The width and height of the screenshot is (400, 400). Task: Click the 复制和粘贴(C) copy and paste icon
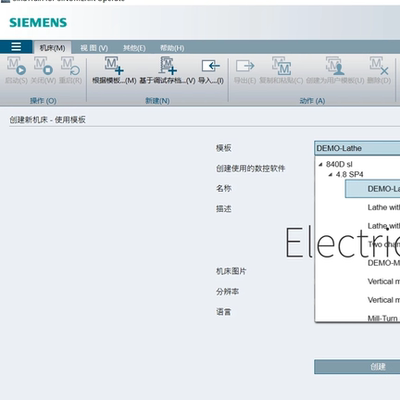[281, 66]
